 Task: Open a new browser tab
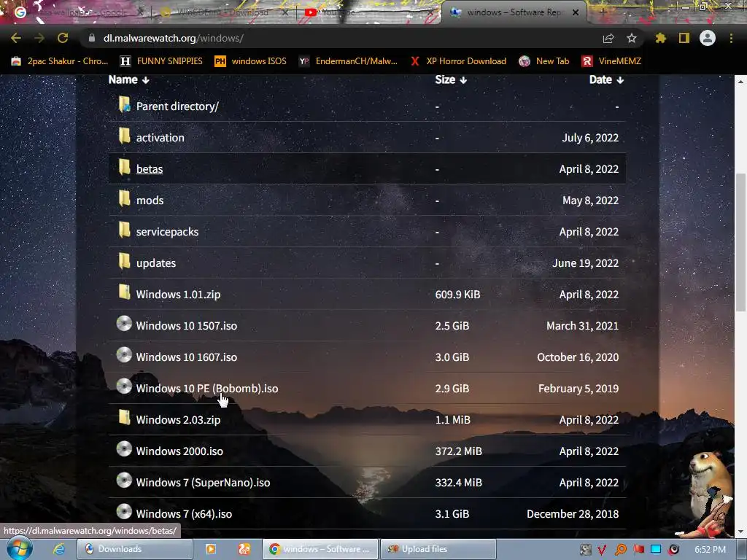click(602, 12)
